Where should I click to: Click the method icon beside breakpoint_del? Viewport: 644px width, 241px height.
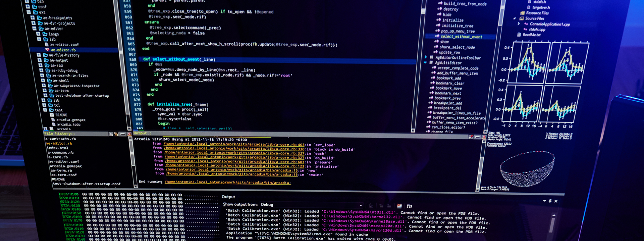coord(430,108)
